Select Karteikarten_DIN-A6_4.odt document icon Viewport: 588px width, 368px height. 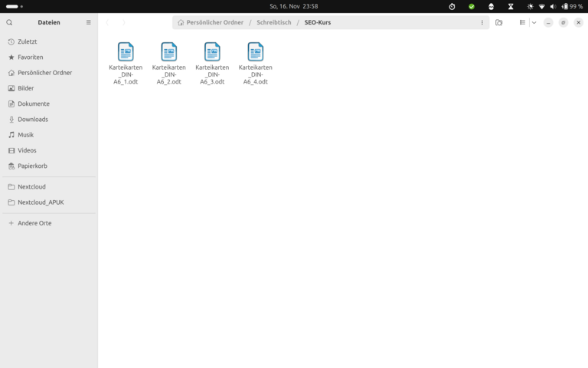pos(256,52)
